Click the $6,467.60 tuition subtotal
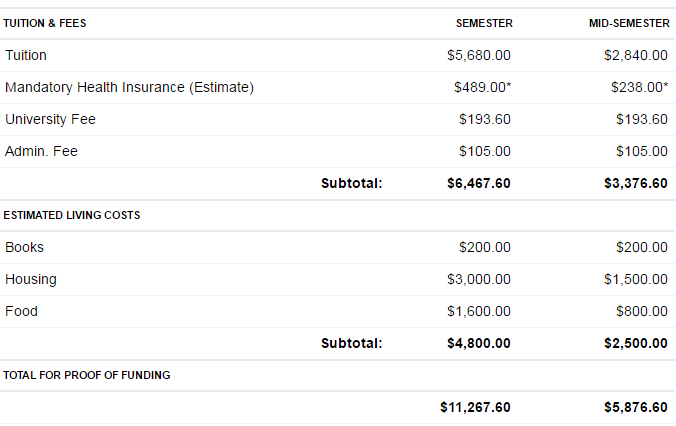The height and width of the screenshot is (426, 676). 479,183
